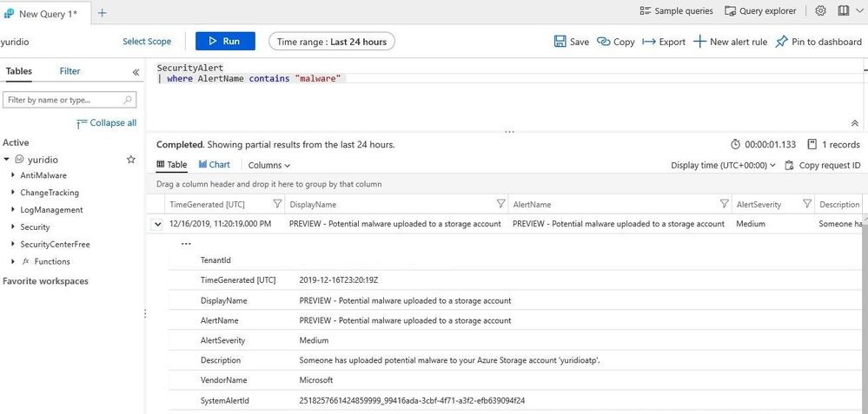Expand the AntiMalware tree node
Viewport: 868px width, 414px height.
13,175
